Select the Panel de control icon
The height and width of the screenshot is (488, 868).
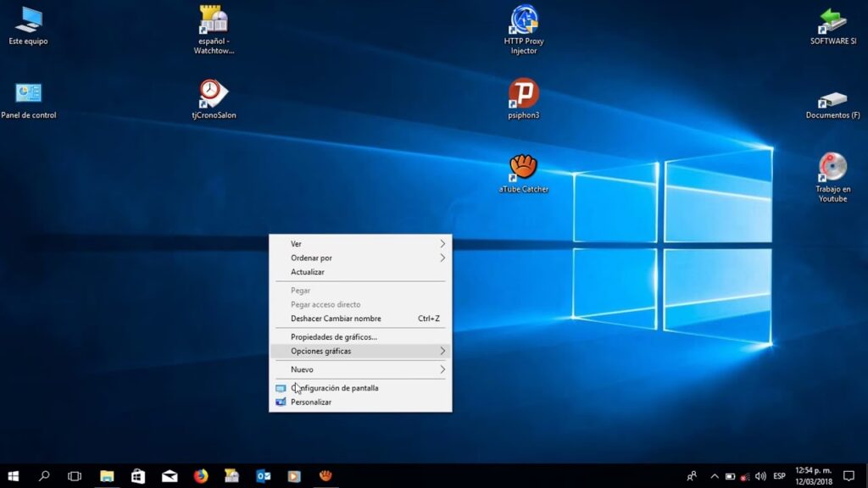coord(28,94)
